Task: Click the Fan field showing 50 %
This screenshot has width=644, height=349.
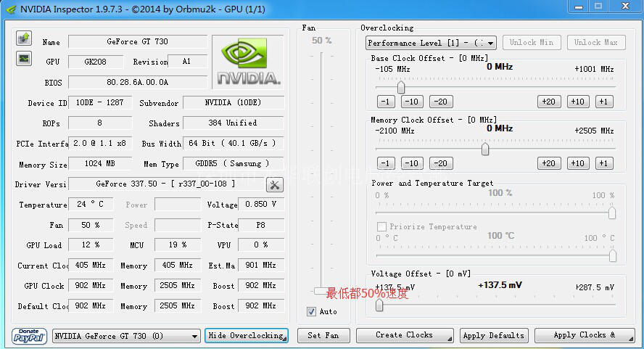Action: coord(91,225)
